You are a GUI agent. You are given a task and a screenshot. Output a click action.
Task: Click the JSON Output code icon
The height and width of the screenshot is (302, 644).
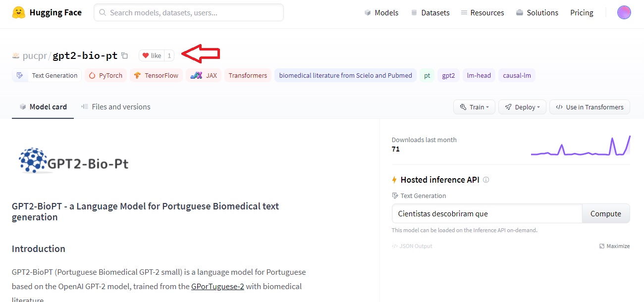point(394,246)
